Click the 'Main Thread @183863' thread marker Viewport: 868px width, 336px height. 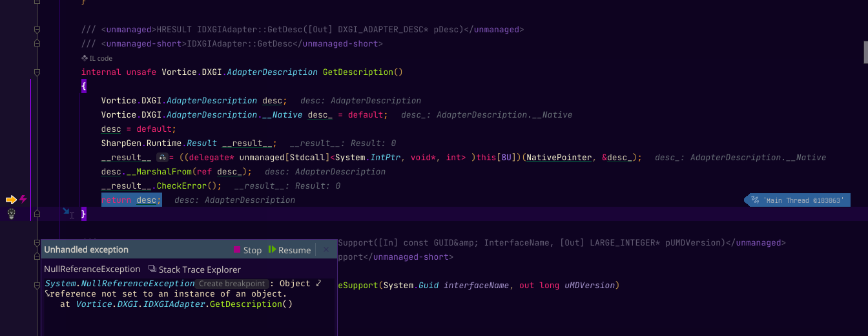[798, 200]
